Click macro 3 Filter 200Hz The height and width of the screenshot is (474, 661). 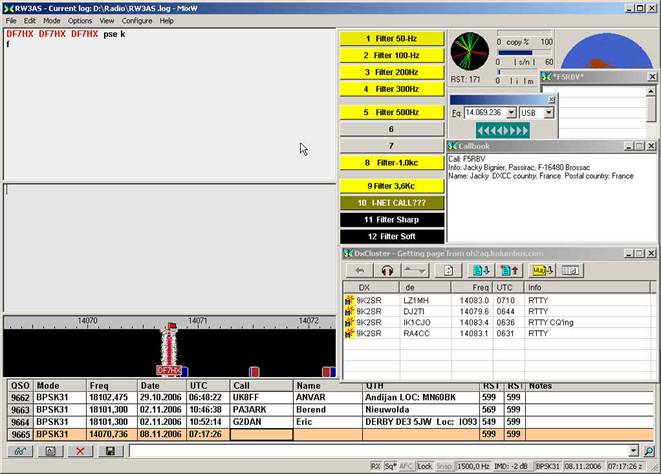coord(392,72)
